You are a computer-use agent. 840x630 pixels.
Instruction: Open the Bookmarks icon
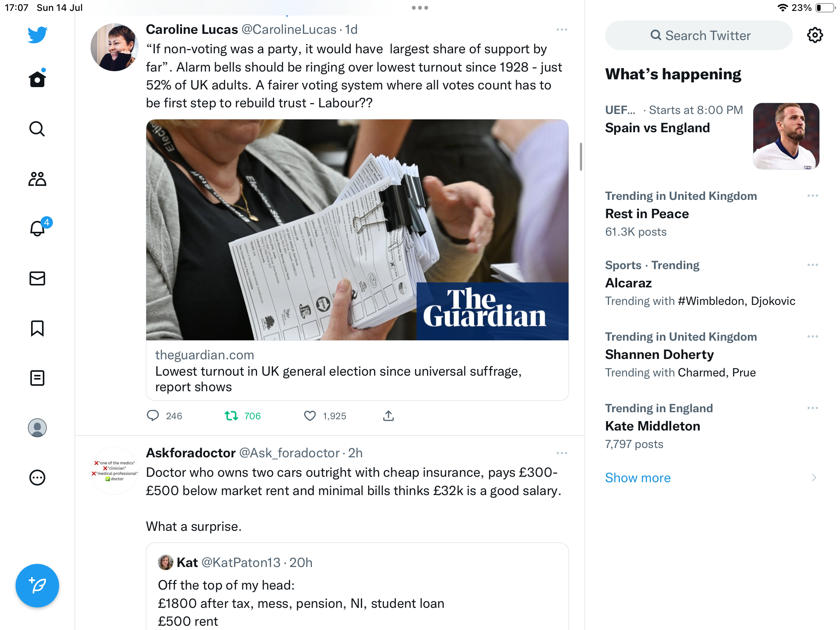point(37,328)
